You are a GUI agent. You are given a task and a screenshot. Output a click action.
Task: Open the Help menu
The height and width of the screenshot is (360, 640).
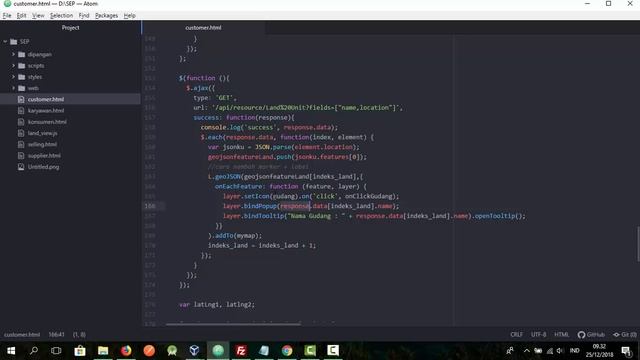(129, 16)
